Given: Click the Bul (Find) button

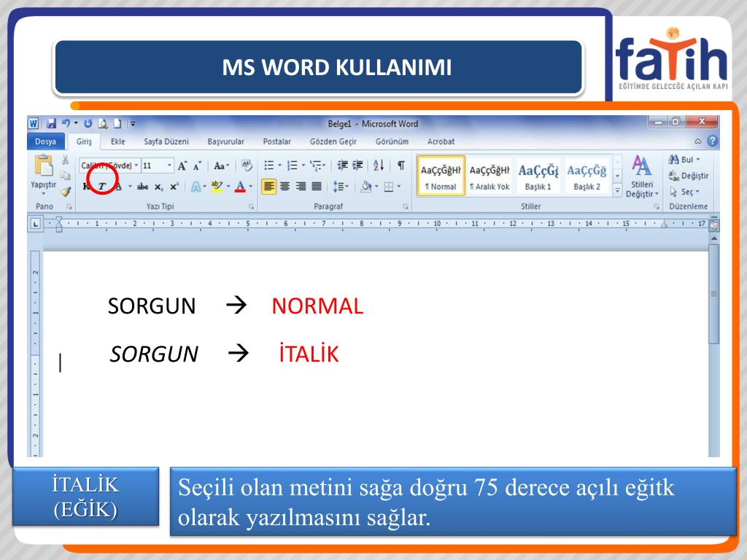Looking at the screenshot, I should 684,160.
